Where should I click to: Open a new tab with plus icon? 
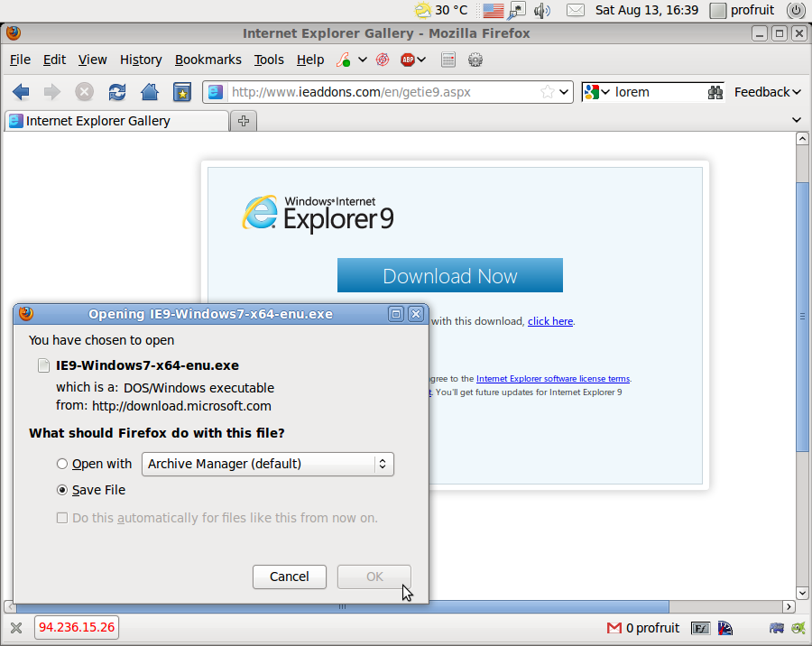pos(244,121)
